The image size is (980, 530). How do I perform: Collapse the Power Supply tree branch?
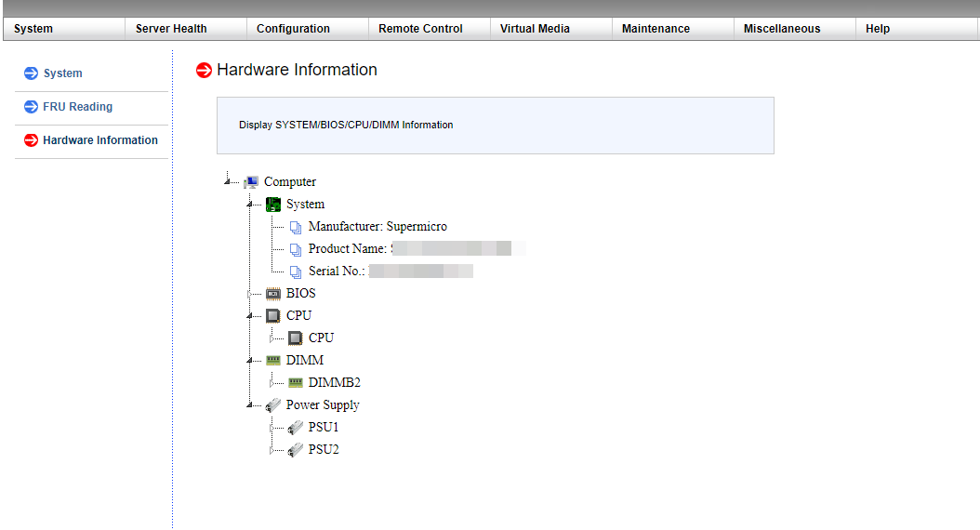(250, 405)
